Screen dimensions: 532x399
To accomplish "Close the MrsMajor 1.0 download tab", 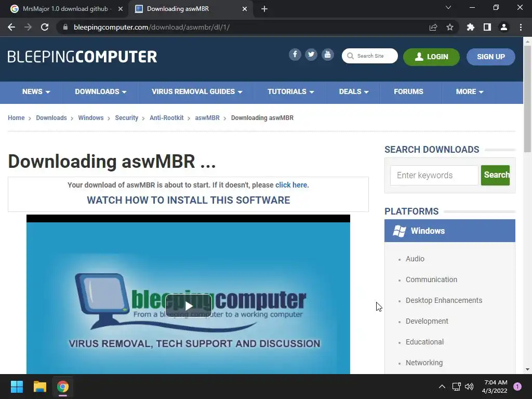I will (121, 9).
